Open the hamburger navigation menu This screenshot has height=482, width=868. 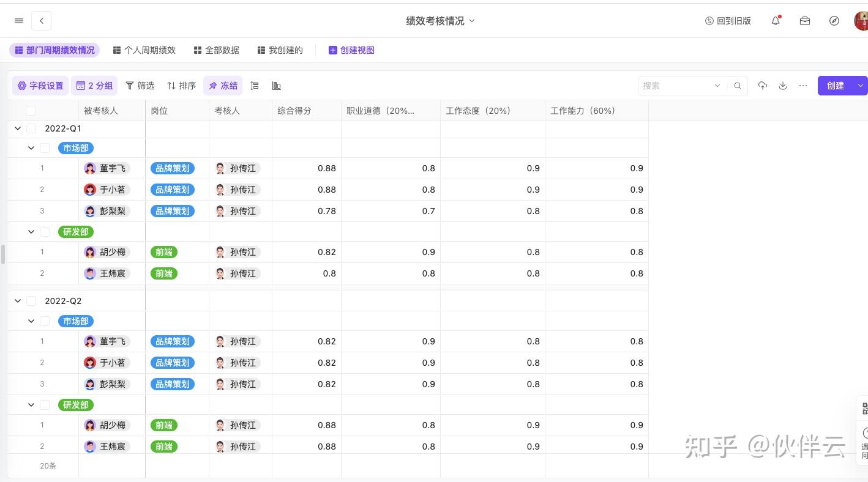pos(19,21)
